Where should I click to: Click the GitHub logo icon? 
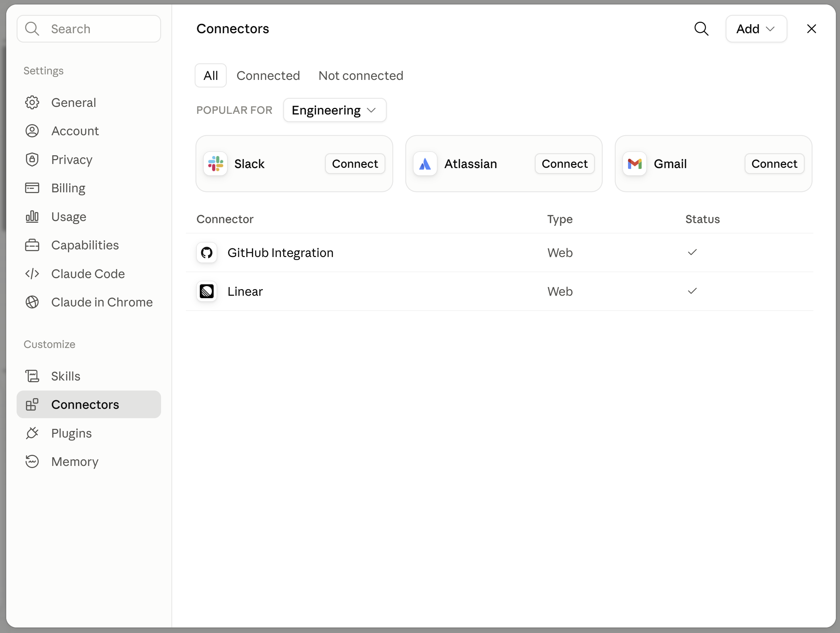207,253
